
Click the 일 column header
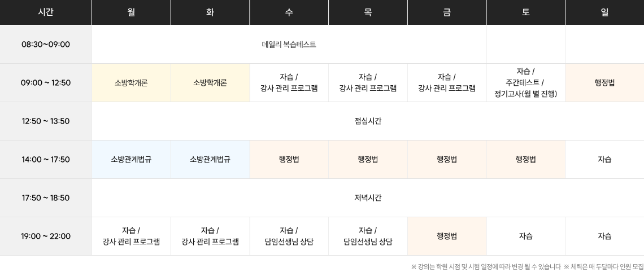pos(604,12)
